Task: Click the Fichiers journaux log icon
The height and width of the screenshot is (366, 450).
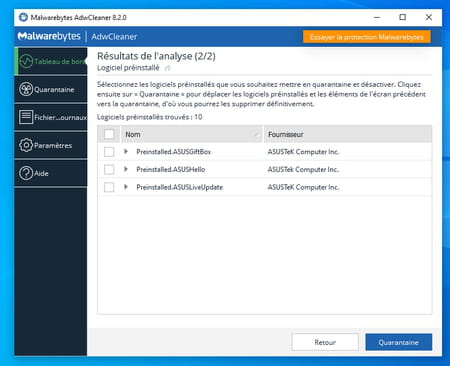Action: pyautogui.click(x=26, y=117)
